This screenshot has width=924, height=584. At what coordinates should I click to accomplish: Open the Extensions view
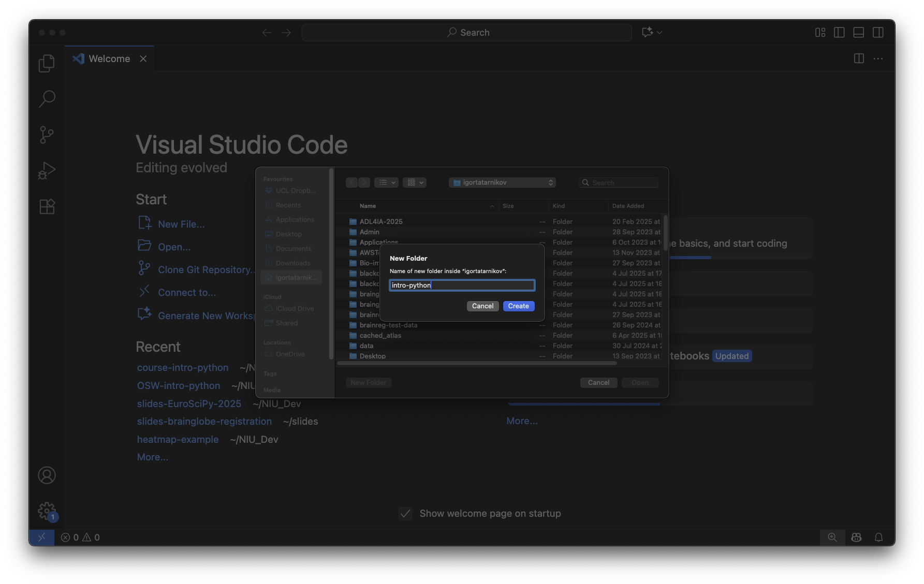pyautogui.click(x=47, y=207)
